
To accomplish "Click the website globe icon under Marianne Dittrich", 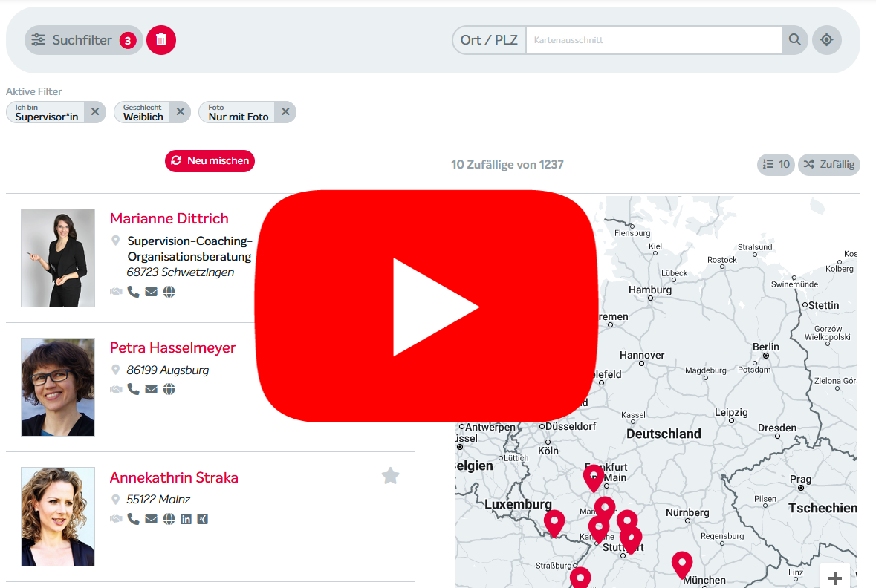I will tap(169, 292).
